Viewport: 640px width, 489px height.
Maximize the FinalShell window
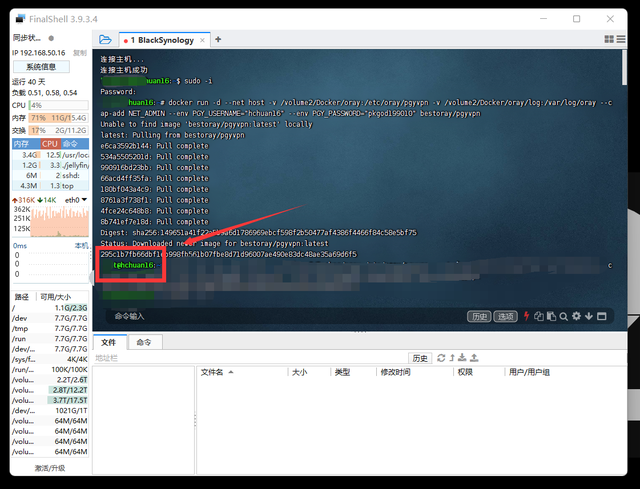click(x=576, y=19)
